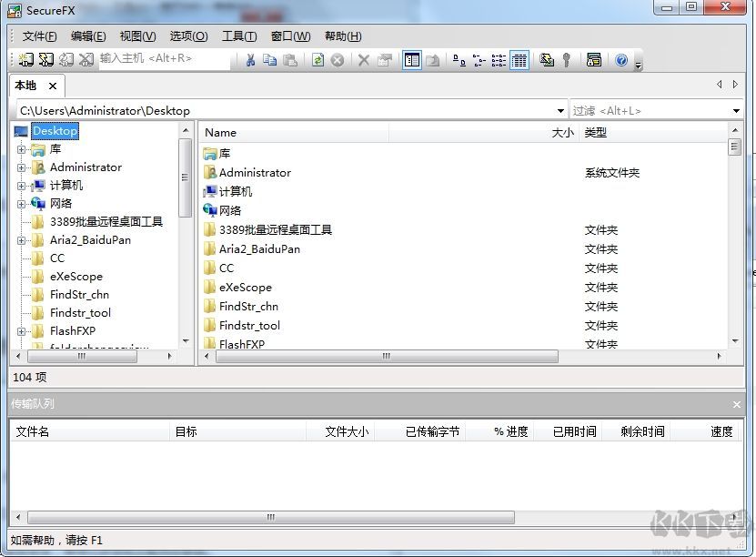Click the host entry field
The width and height of the screenshot is (756, 557).
click(x=164, y=59)
